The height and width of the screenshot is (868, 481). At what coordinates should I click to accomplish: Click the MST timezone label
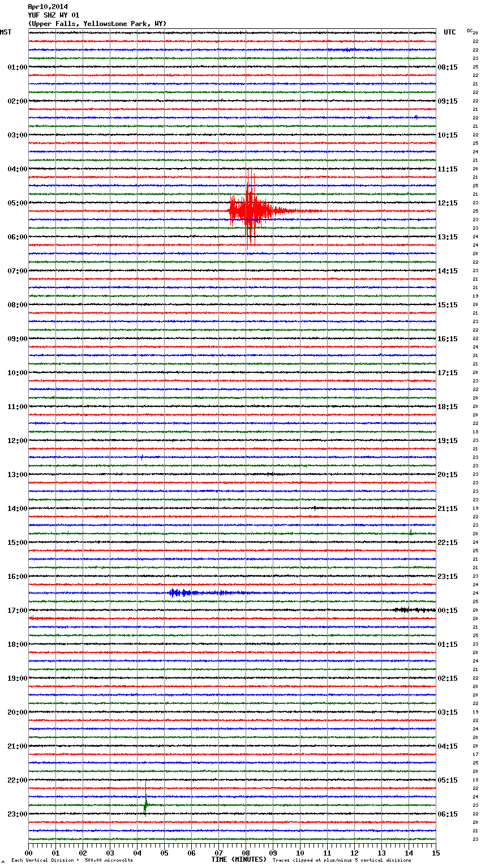(6, 32)
